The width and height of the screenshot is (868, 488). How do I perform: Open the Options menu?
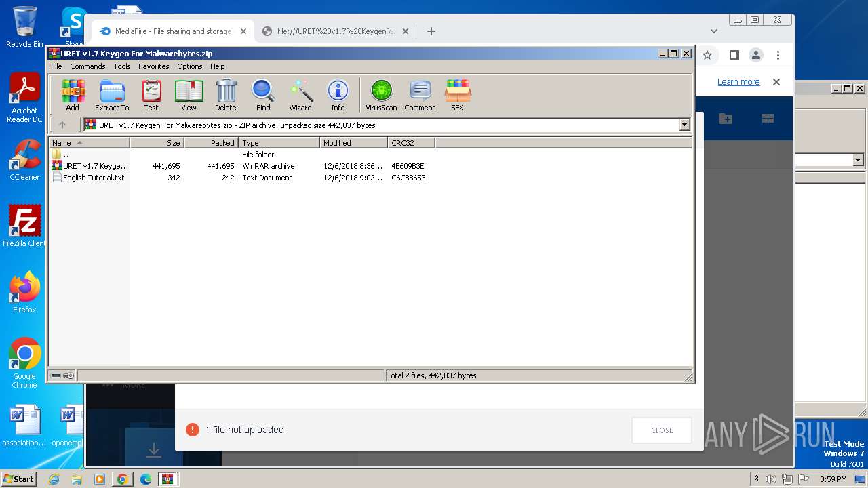click(190, 66)
